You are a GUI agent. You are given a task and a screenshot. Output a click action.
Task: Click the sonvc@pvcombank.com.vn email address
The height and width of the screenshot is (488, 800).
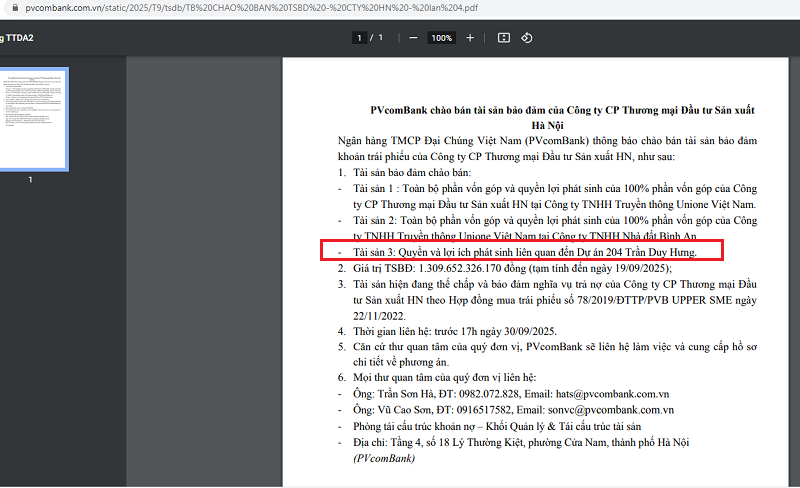click(x=611, y=410)
